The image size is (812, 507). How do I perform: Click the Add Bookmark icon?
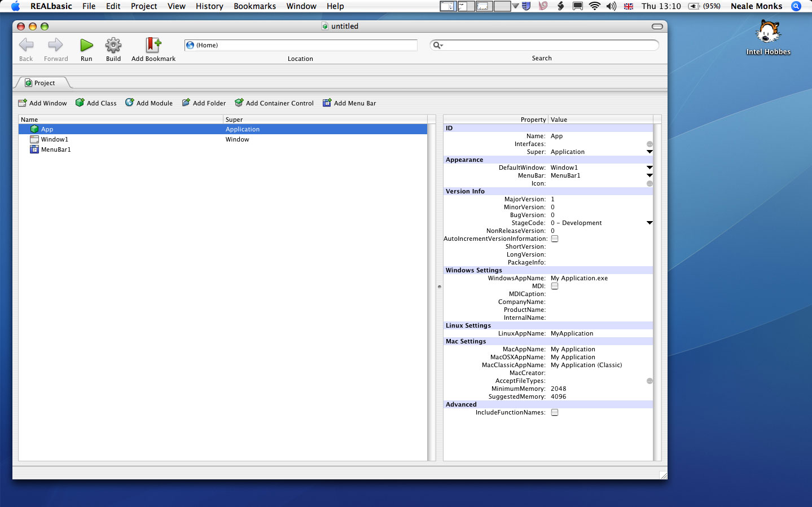153,45
